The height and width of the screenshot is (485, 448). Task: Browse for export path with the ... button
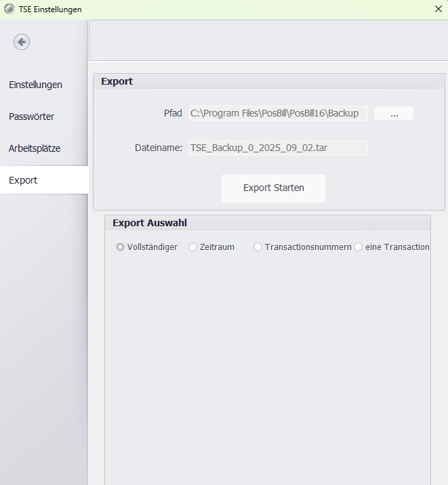tap(394, 113)
